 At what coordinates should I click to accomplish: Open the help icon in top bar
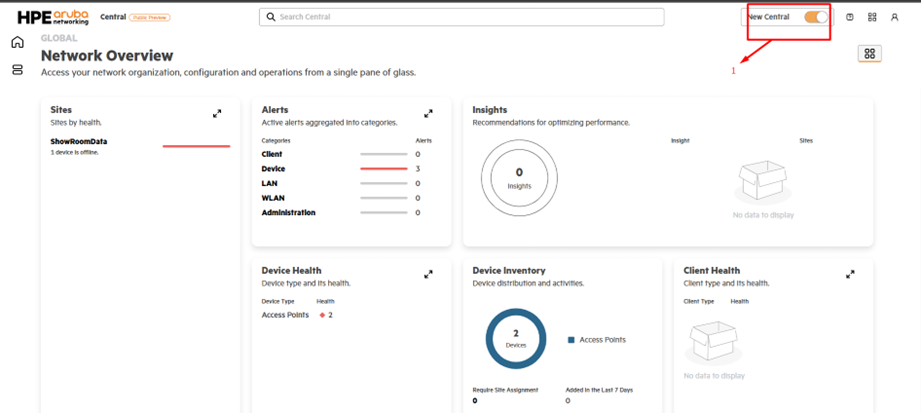tap(849, 17)
